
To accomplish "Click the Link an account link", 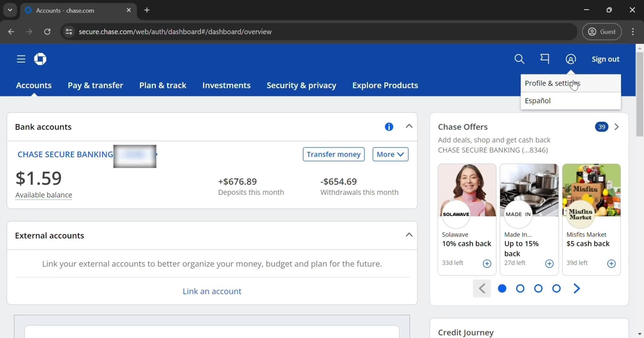I will [212, 291].
